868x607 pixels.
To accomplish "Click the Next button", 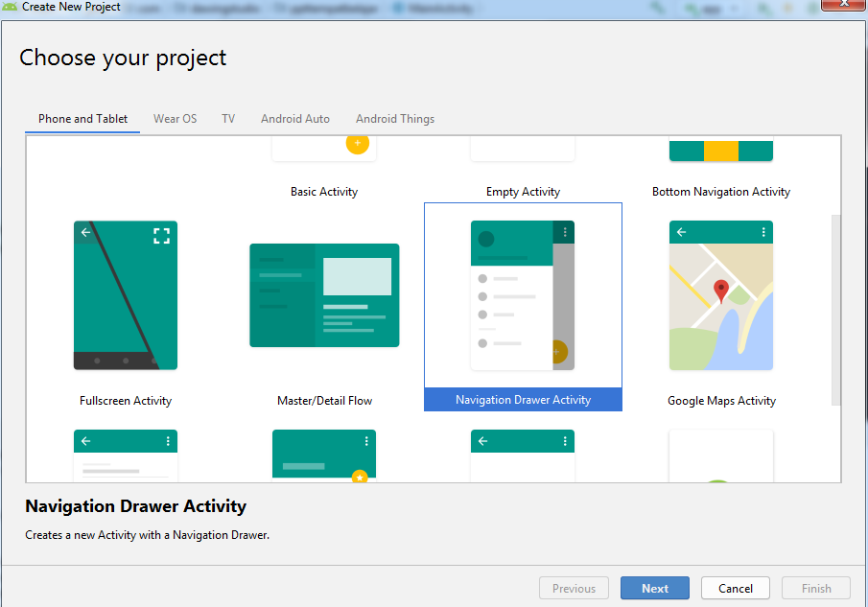I will pos(654,588).
